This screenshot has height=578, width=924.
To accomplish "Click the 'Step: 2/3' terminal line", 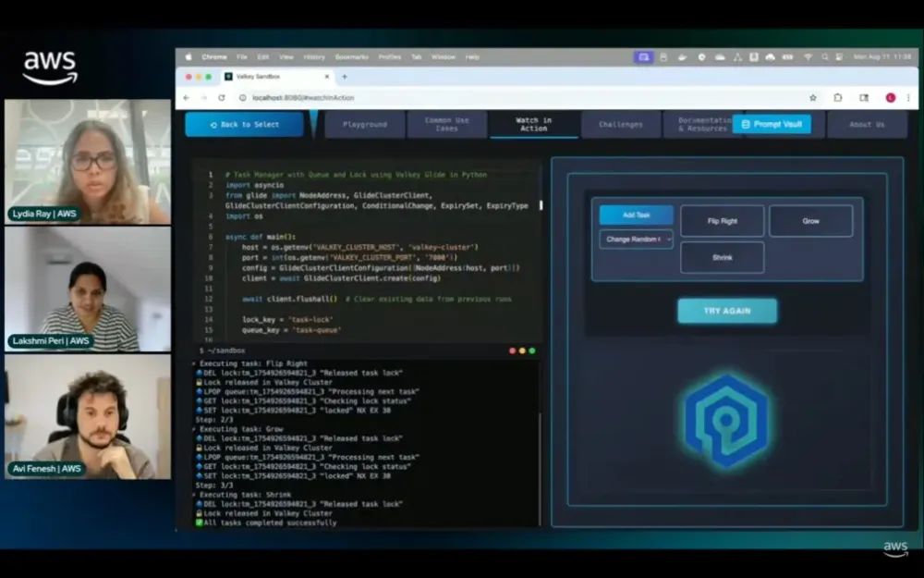I will coord(214,420).
